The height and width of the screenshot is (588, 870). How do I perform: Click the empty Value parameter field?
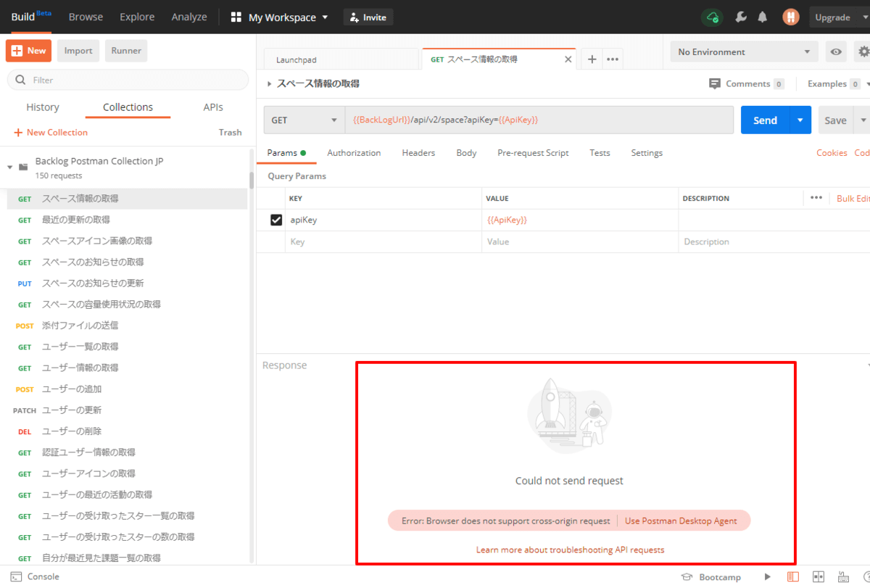pyautogui.click(x=580, y=241)
